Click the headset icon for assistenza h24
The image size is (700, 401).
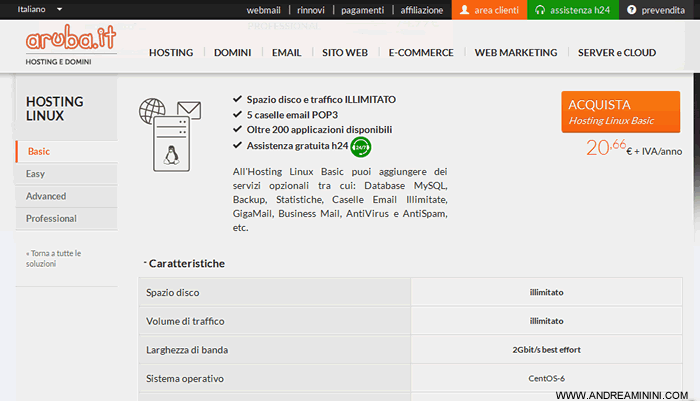tap(541, 10)
